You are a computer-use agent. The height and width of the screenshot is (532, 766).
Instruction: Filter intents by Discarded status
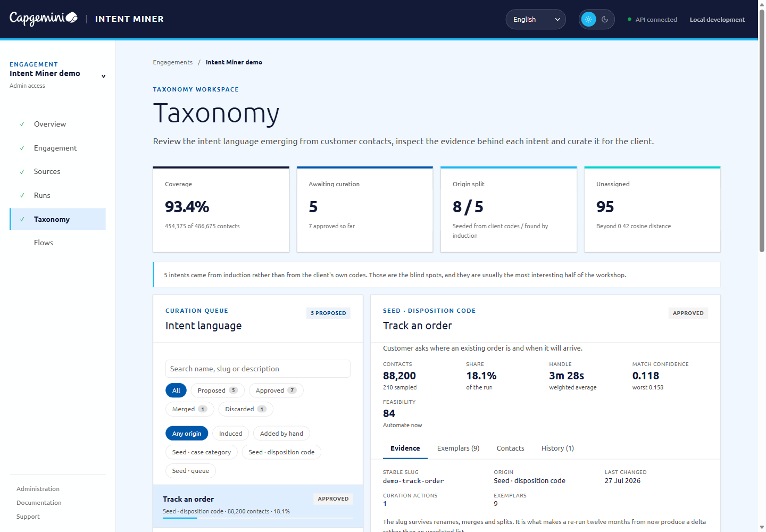(x=246, y=409)
